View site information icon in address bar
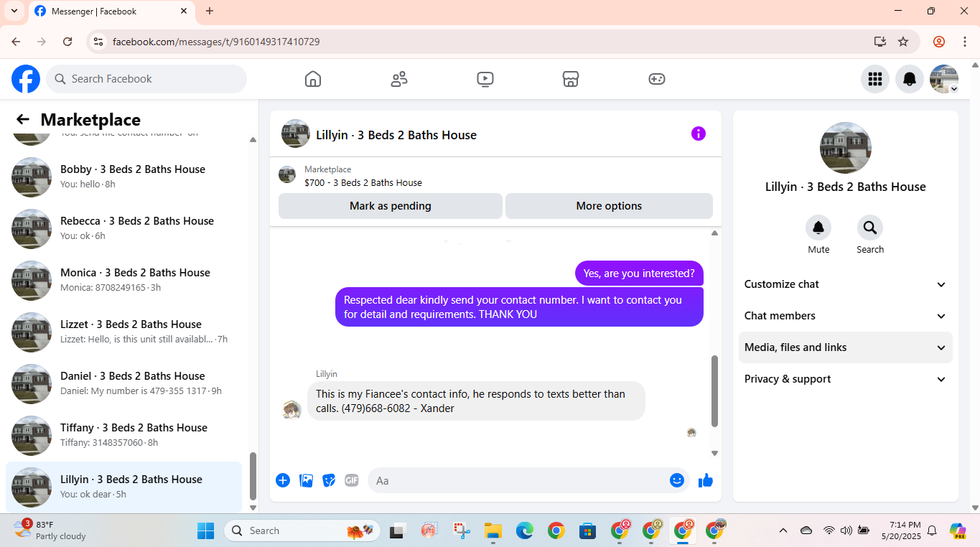Image resolution: width=980 pixels, height=547 pixels. pyautogui.click(x=98, y=42)
